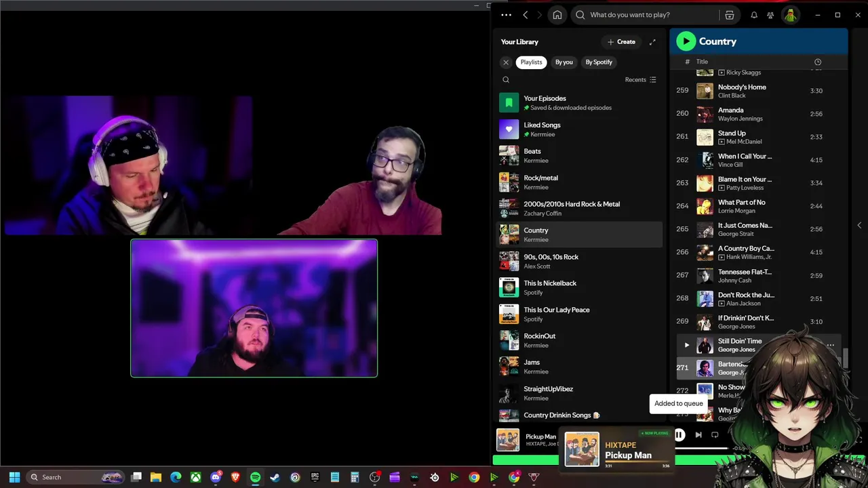
Task: Toggle repeat mode
Action: pyautogui.click(x=715, y=435)
